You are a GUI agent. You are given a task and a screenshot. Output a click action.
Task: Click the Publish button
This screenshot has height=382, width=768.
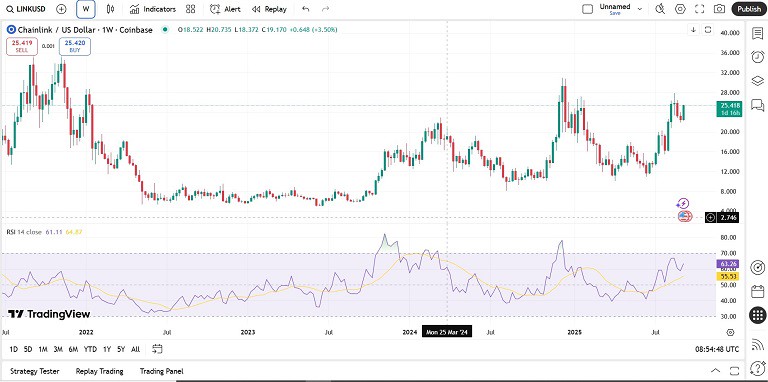click(748, 9)
